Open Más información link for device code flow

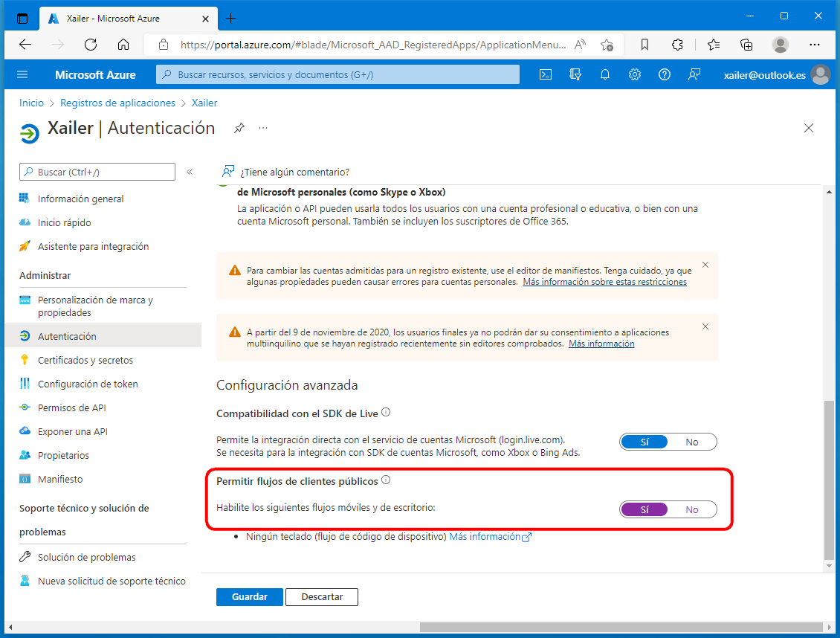[490, 536]
